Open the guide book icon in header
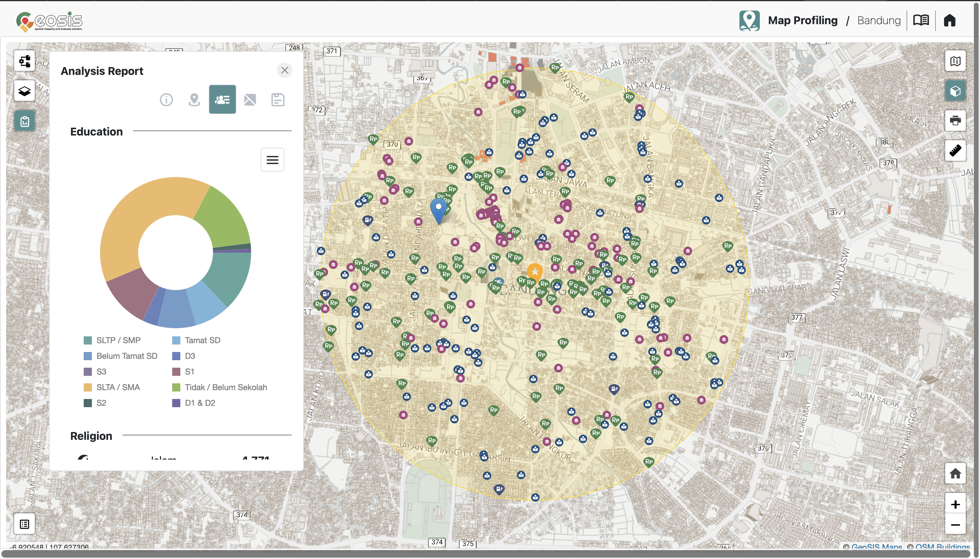The image size is (980, 559). point(921,20)
